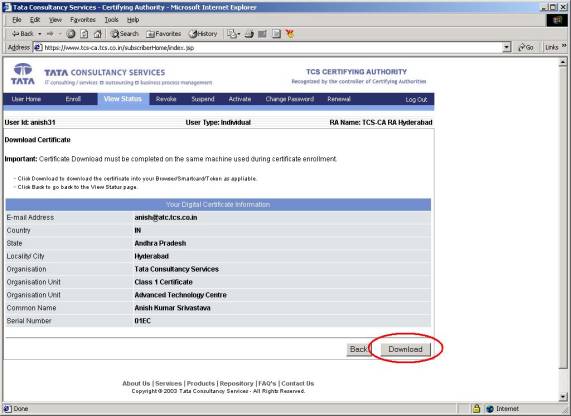
Task: Click the Go button
Action: point(526,47)
